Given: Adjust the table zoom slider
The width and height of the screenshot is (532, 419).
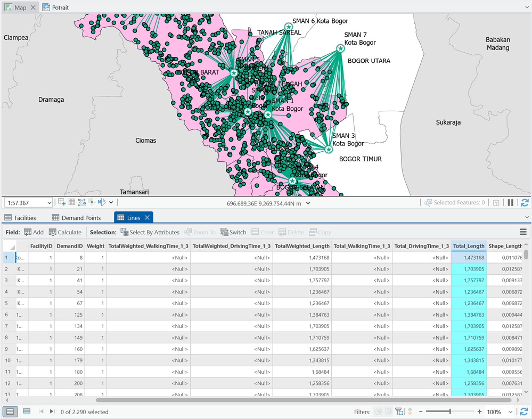Looking at the screenshot, I should point(450,412).
